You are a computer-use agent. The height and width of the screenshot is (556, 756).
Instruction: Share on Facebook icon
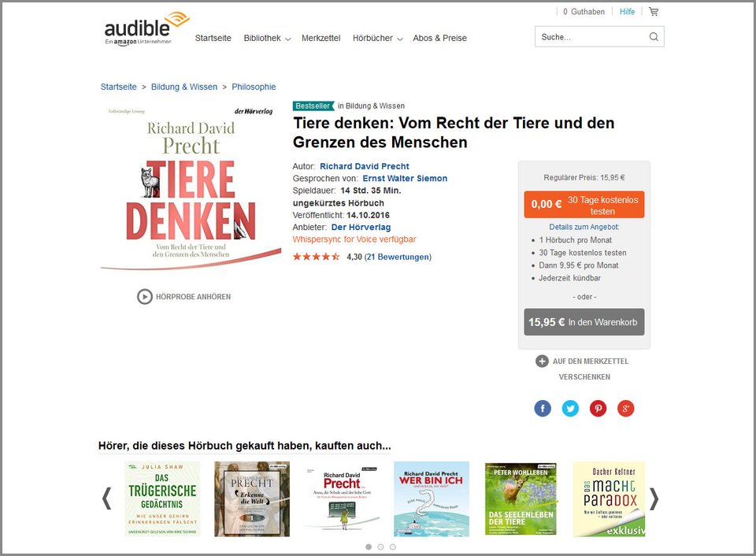[x=543, y=409]
